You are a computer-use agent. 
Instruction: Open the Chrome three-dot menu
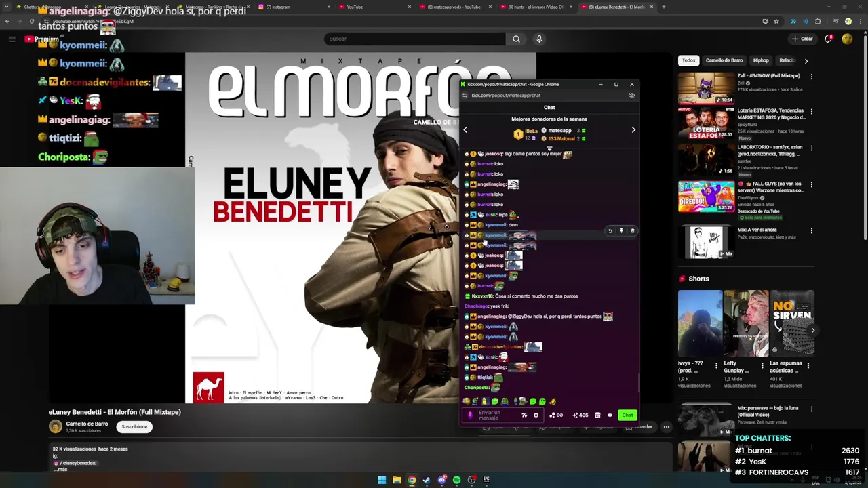tap(861, 21)
